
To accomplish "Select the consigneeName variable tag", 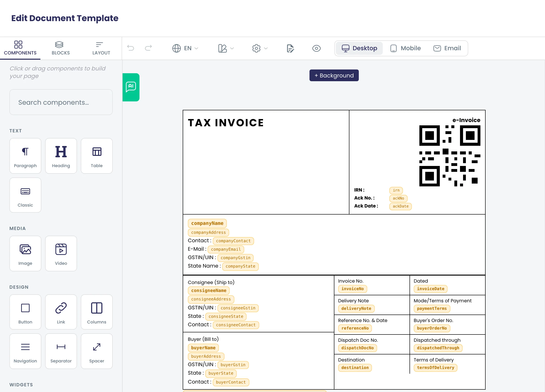I will point(209,291).
